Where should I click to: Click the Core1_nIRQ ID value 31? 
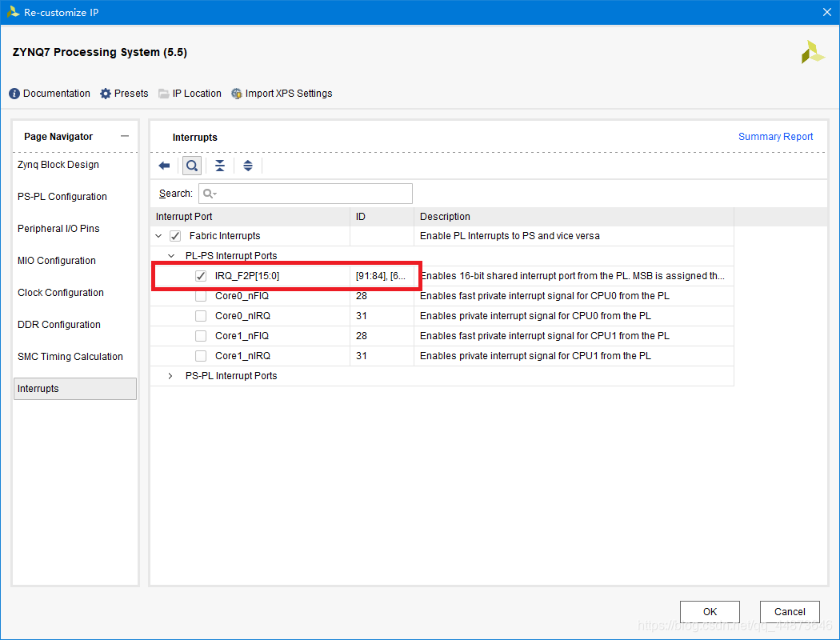(362, 356)
